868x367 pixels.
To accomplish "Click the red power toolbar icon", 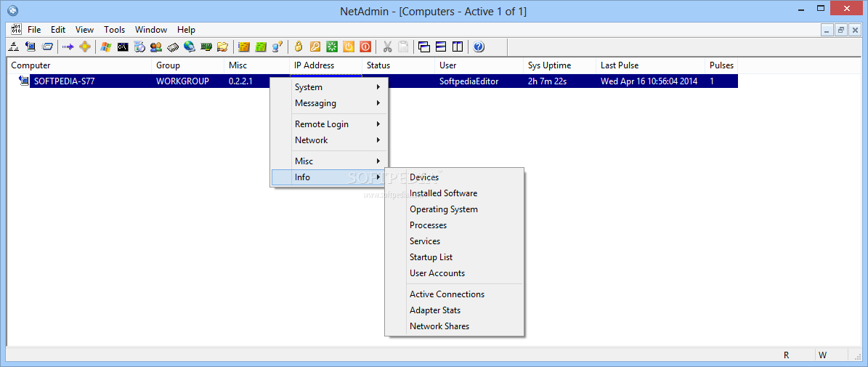I will click(365, 47).
